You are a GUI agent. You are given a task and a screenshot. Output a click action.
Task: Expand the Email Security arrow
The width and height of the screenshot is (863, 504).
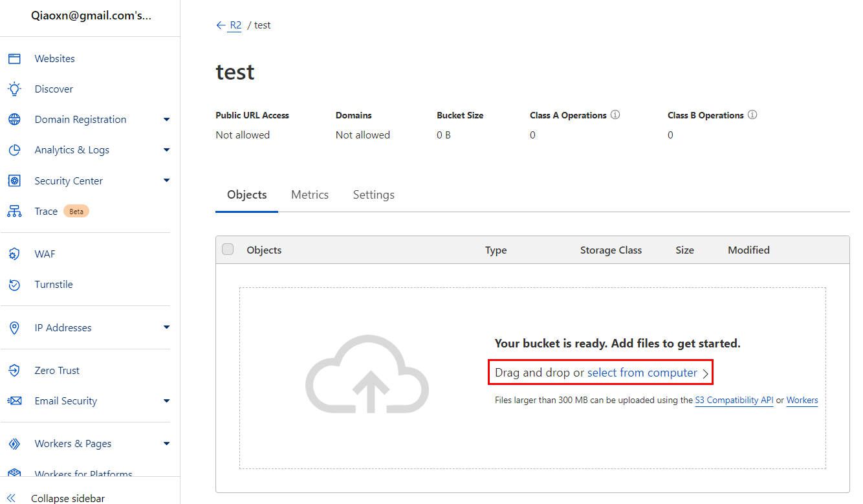tap(166, 401)
